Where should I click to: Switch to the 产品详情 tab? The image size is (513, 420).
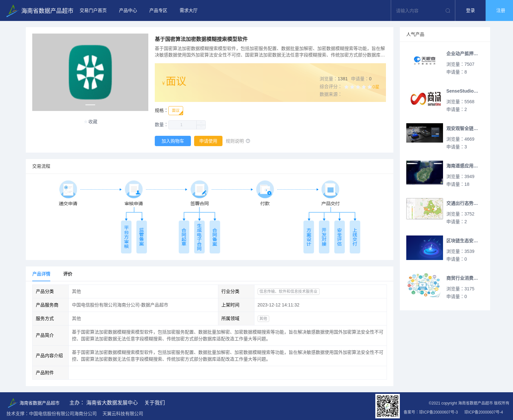[41, 274]
